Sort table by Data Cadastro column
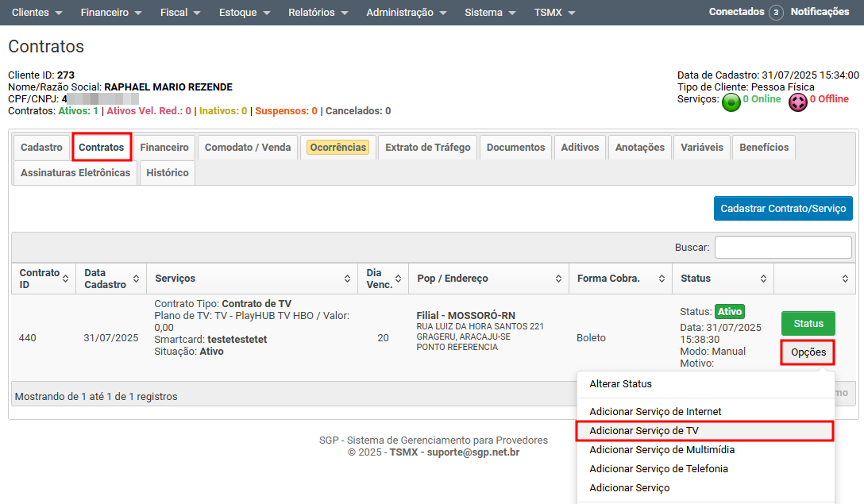The height and width of the screenshot is (504, 864). [136, 279]
